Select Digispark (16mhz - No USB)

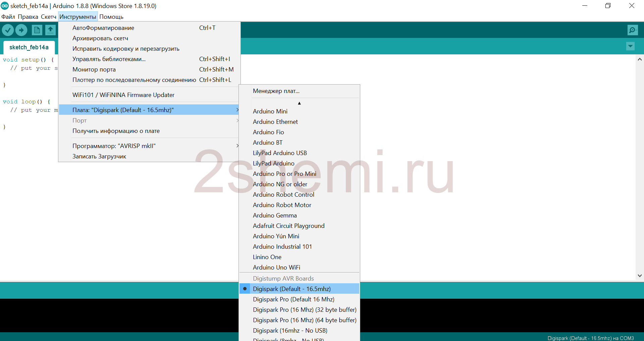pos(299,331)
